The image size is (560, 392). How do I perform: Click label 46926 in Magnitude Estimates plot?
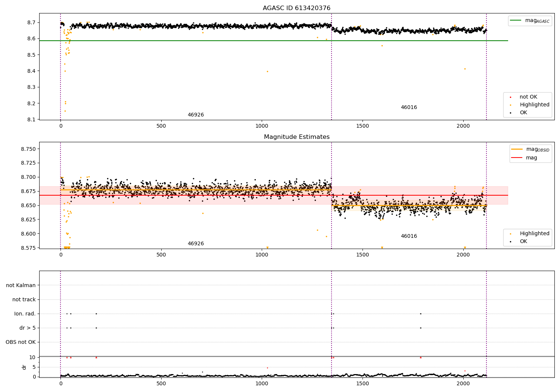196,244
